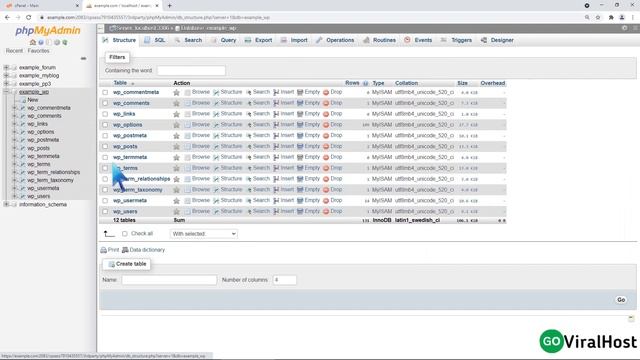Expand the example_myblog database node

coord(6,76)
